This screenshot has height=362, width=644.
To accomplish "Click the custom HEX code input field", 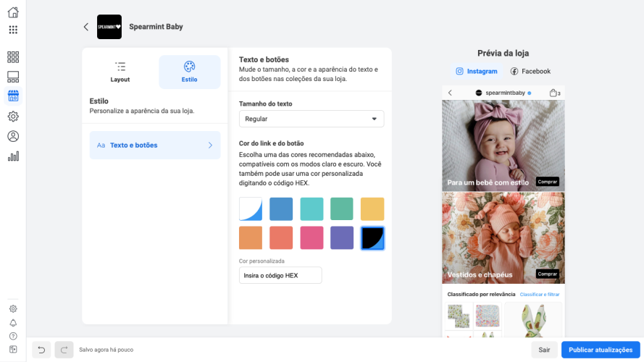I will click(x=280, y=275).
